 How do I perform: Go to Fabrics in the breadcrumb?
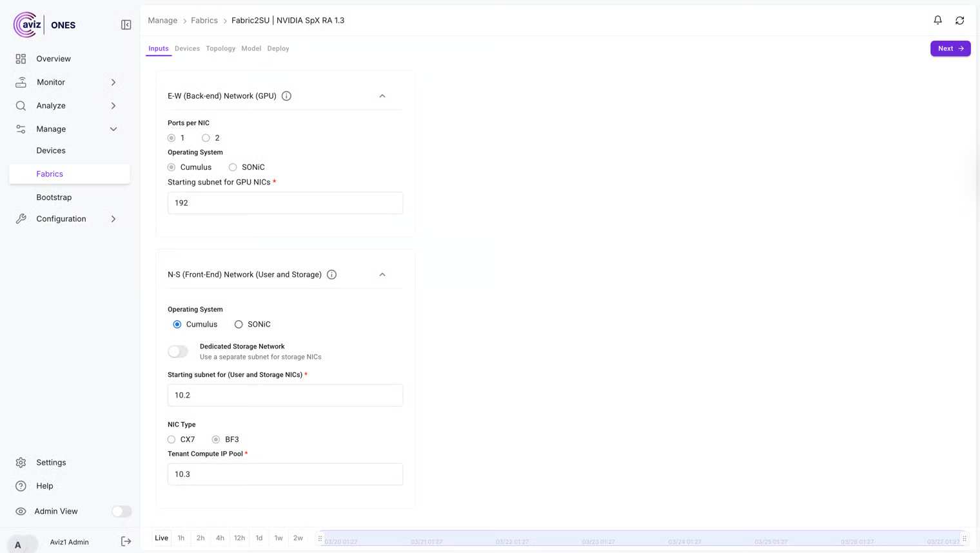(x=204, y=21)
